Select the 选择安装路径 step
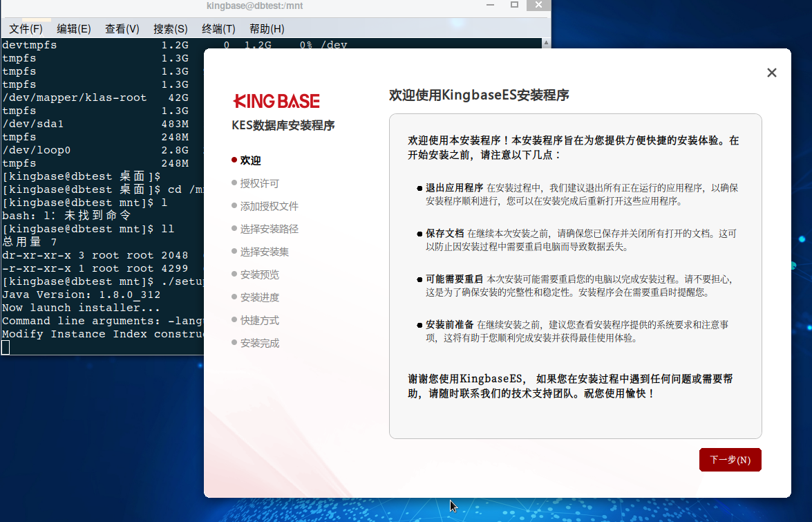Viewport: 812px width, 522px height. tap(265, 229)
